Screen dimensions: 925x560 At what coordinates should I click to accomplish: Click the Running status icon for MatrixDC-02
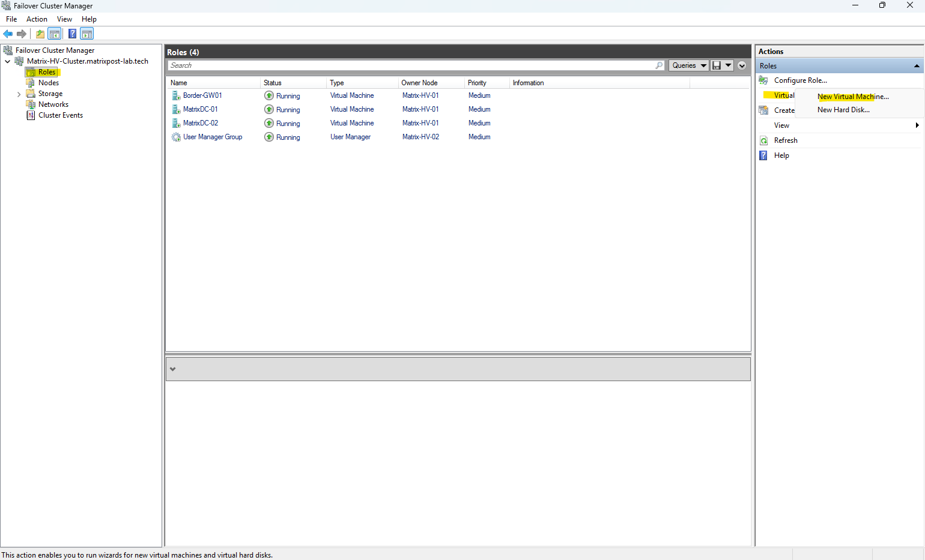pyautogui.click(x=269, y=123)
